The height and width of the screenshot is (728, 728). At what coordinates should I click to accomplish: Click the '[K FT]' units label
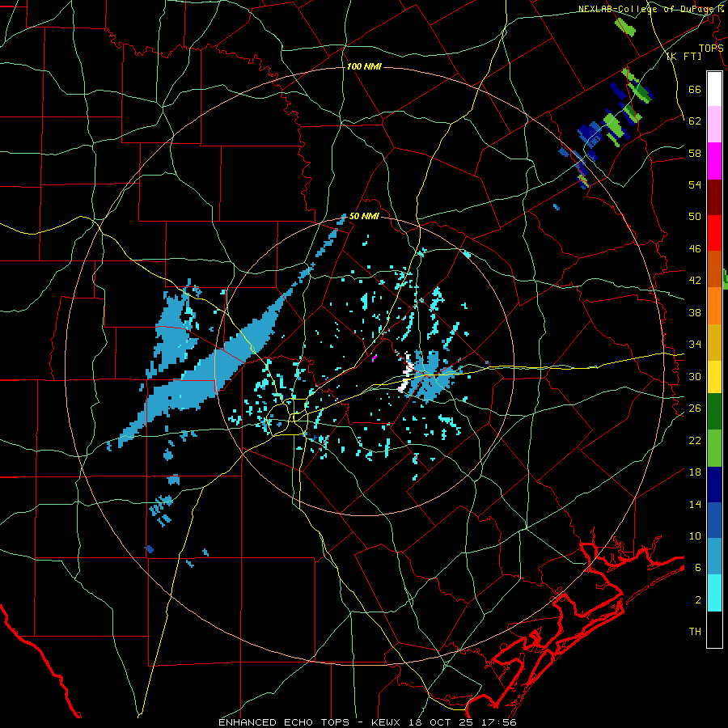pyautogui.click(x=684, y=56)
